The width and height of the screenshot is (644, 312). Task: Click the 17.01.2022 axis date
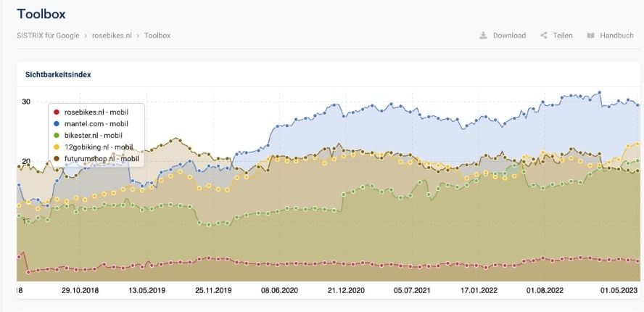point(479,291)
